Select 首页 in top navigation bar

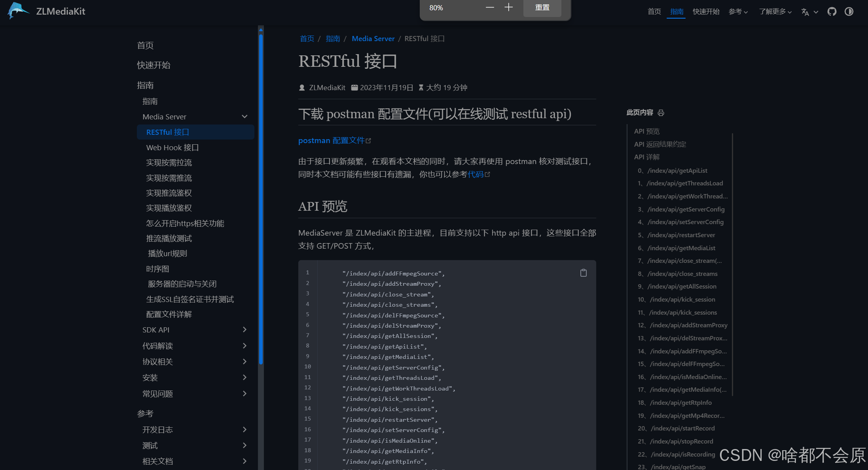coord(654,12)
